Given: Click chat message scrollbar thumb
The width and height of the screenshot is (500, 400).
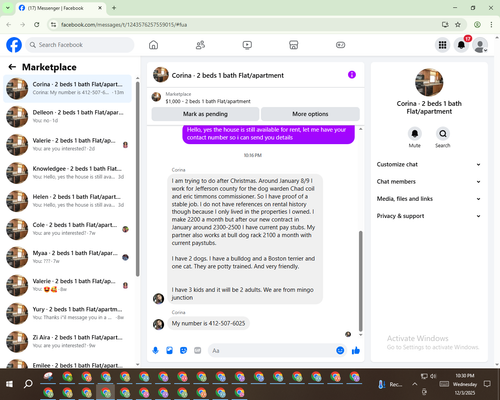Looking at the screenshot, I should [x=360, y=281].
